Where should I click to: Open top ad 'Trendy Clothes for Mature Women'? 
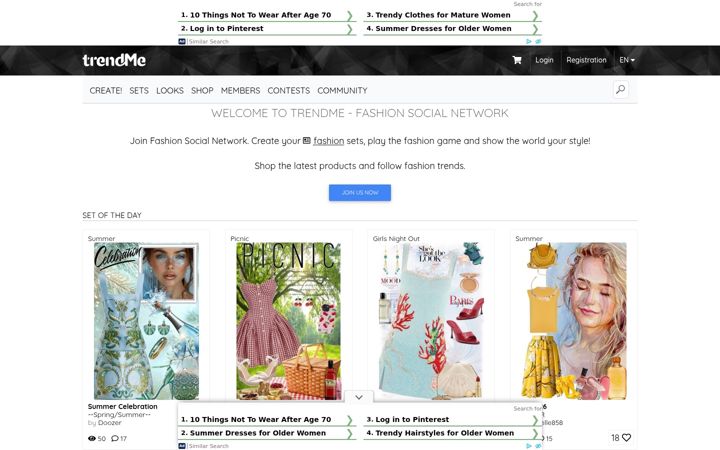(x=452, y=15)
